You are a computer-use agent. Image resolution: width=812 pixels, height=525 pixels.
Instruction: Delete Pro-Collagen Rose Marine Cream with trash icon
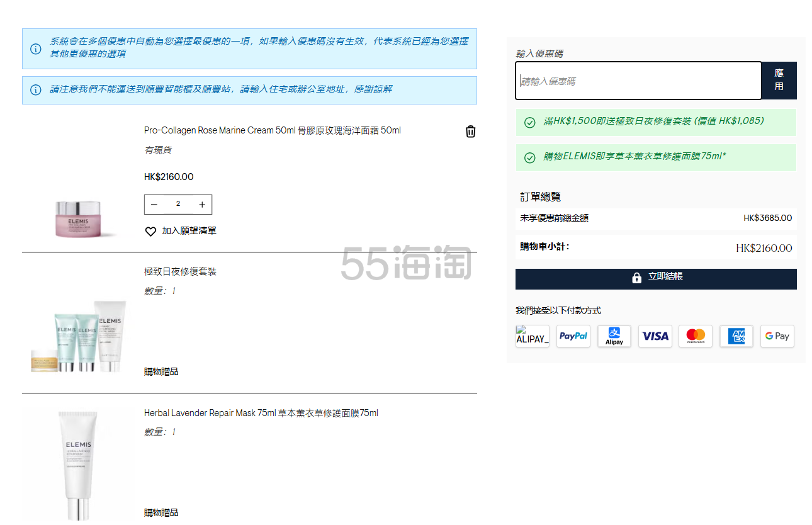(470, 131)
